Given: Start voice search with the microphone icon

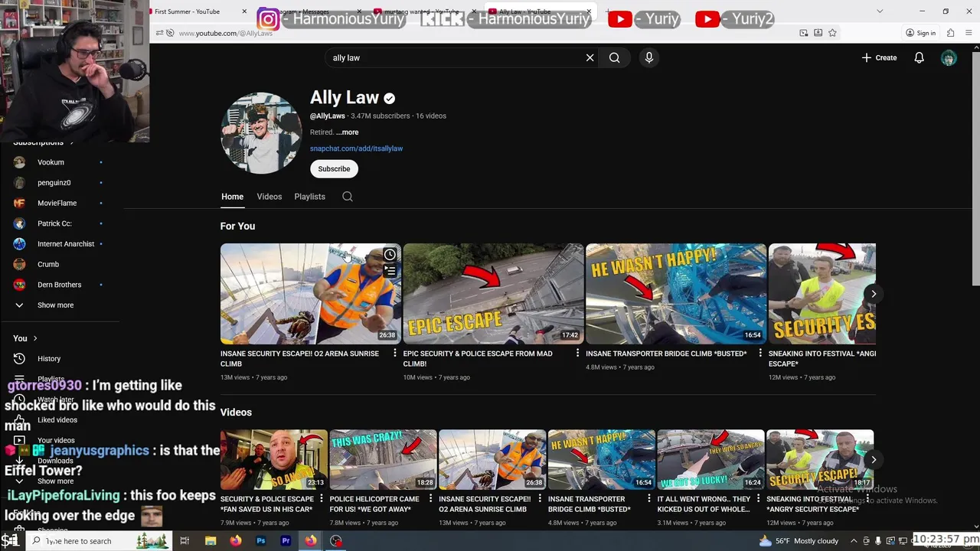Looking at the screenshot, I should [648, 57].
